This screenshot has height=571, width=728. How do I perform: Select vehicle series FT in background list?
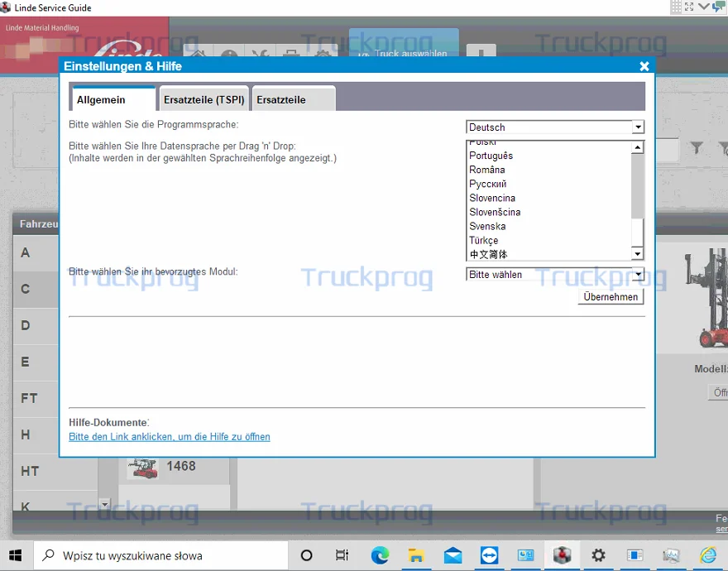click(36, 398)
